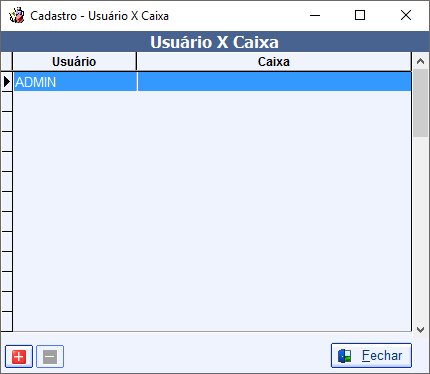Click the red plus add record icon
The image size is (430, 374).
[19, 357]
